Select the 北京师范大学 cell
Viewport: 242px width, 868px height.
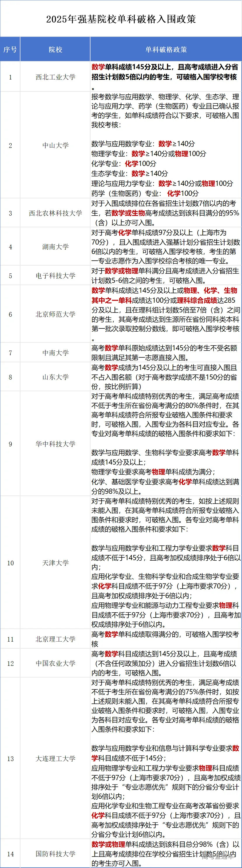tap(55, 314)
